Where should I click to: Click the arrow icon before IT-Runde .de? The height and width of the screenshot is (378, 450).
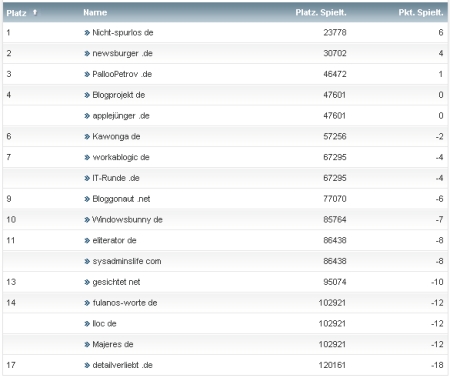pos(87,178)
